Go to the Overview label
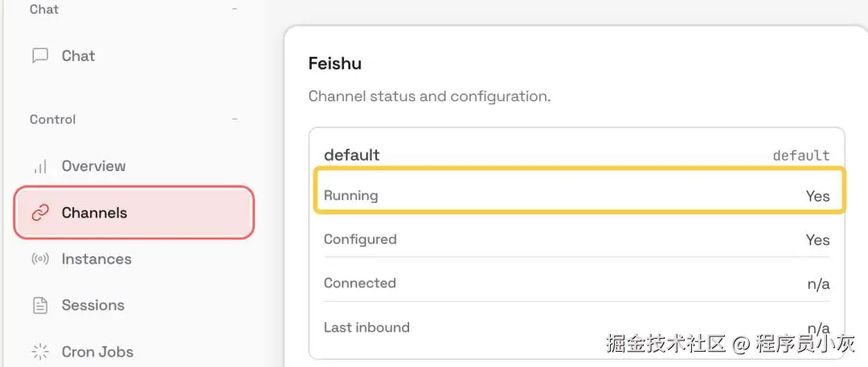Image resolution: width=868 pixels, height=367 pixels. click(93, 166)
